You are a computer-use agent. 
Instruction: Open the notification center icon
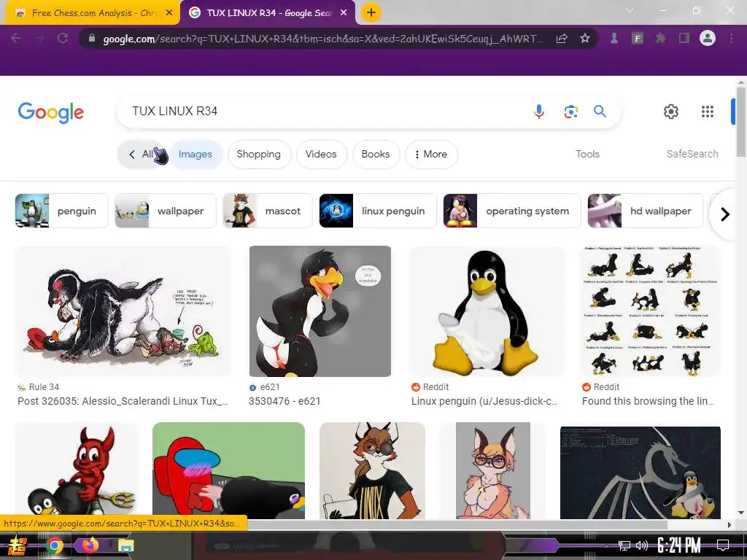coord(723,545)
